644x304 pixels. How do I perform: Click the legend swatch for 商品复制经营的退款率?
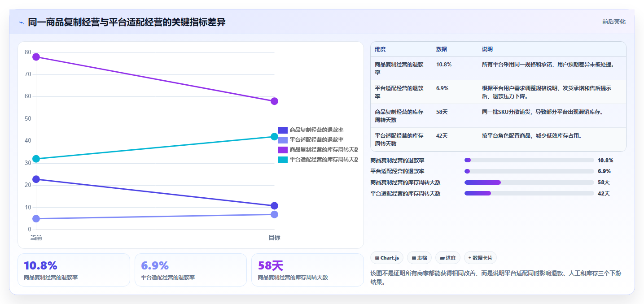point(283,130)
